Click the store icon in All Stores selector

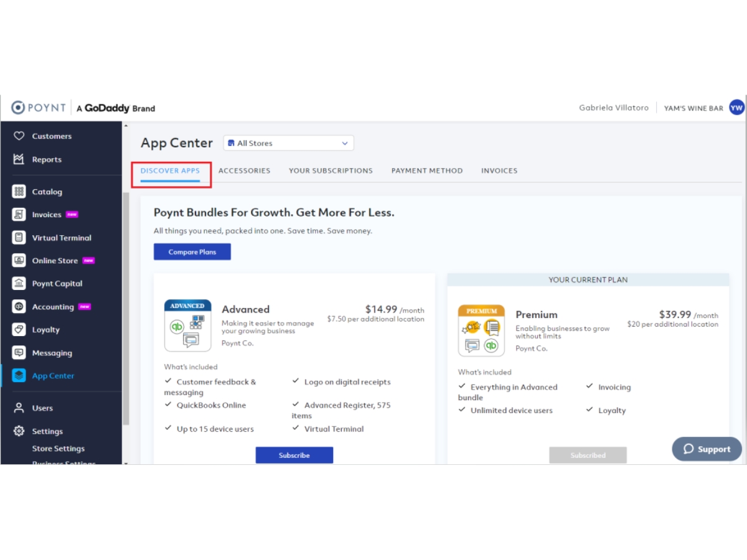click(232, 143)
